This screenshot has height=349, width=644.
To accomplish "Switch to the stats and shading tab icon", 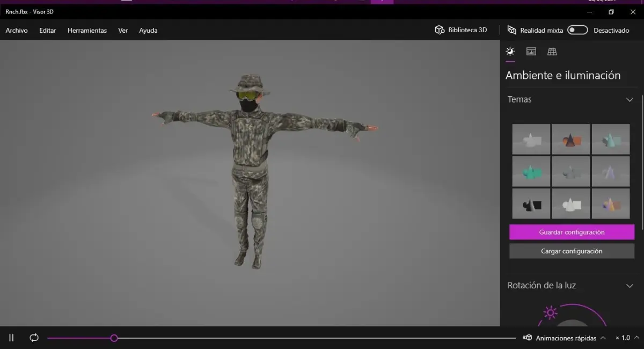I will click(531, 52).
